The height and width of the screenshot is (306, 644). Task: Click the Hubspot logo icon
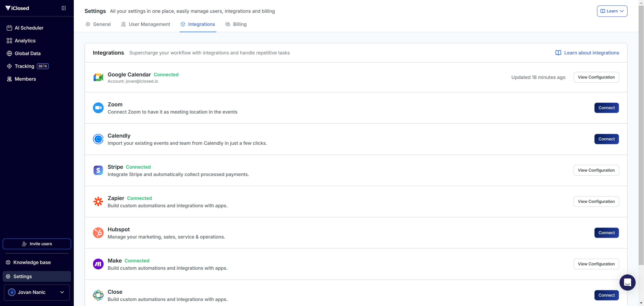click(98, 233)
